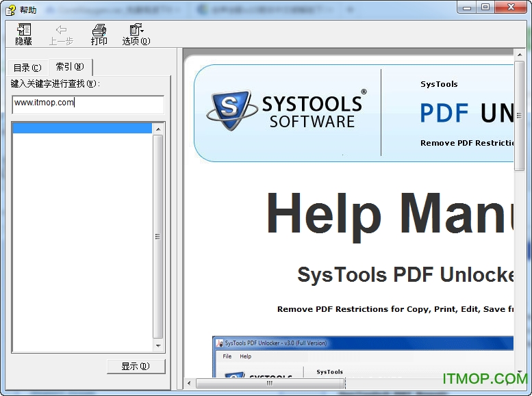This screenshot has height=396, width=532.
Task: Click content pane scroll down arrow
Action: [520, 372]
